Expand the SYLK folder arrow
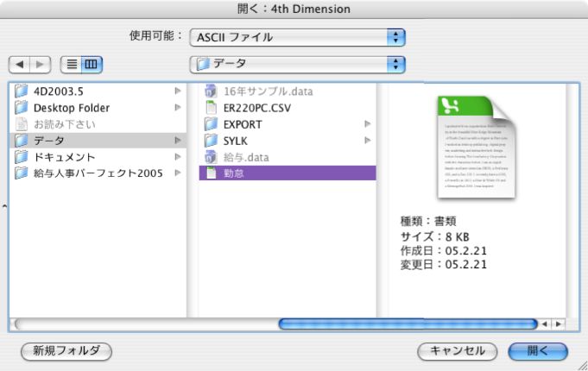Image resolution: width=588 pixels, height=371 pixels. click(x=367, y=140)
